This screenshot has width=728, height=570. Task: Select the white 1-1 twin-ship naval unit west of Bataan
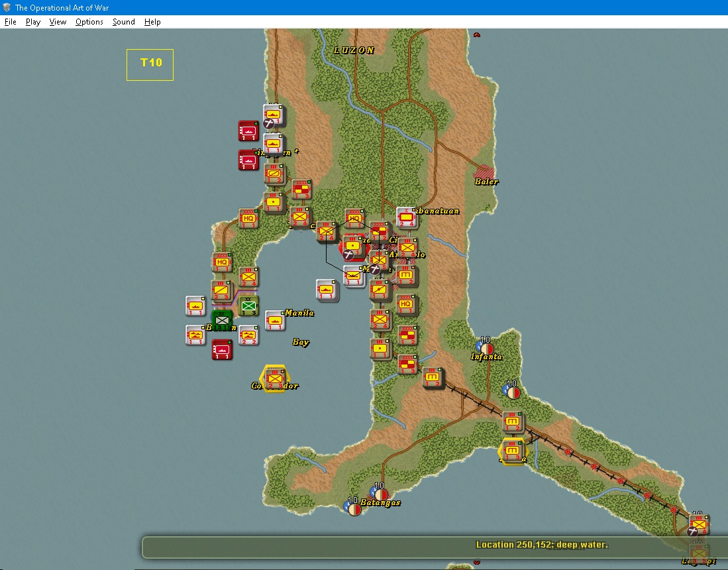(195, 335)
